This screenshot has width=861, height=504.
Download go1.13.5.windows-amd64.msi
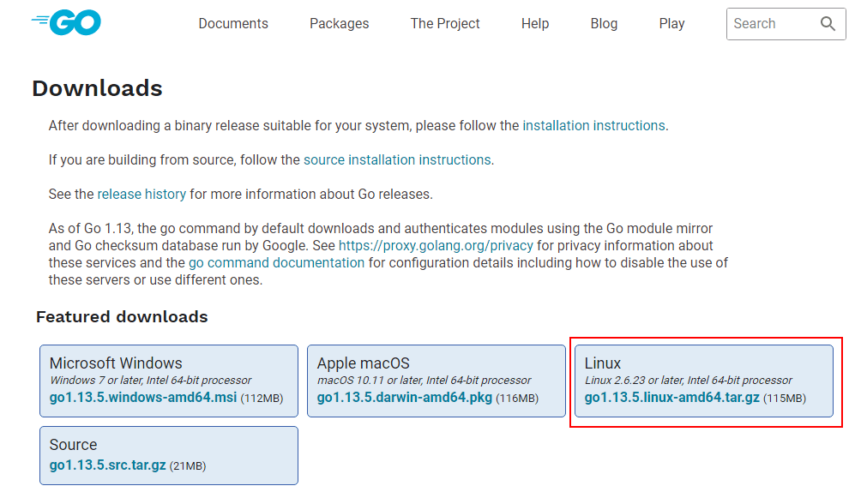click(143, 397)
